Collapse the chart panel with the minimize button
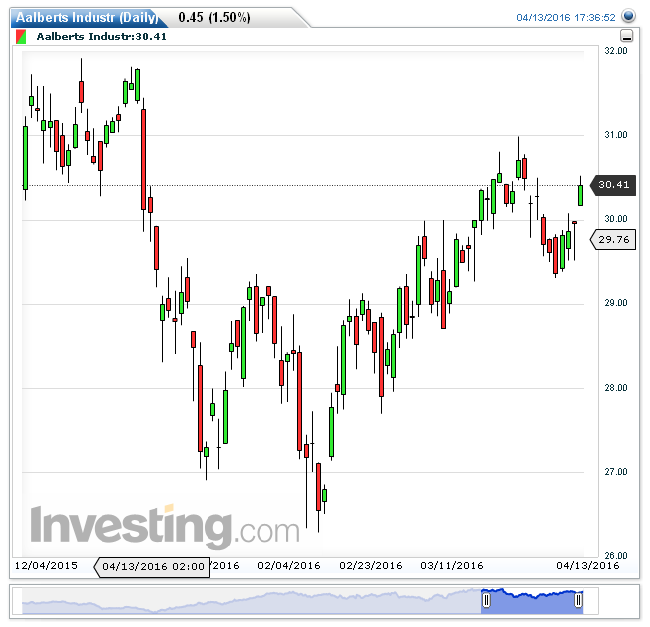 coord(626,36)
